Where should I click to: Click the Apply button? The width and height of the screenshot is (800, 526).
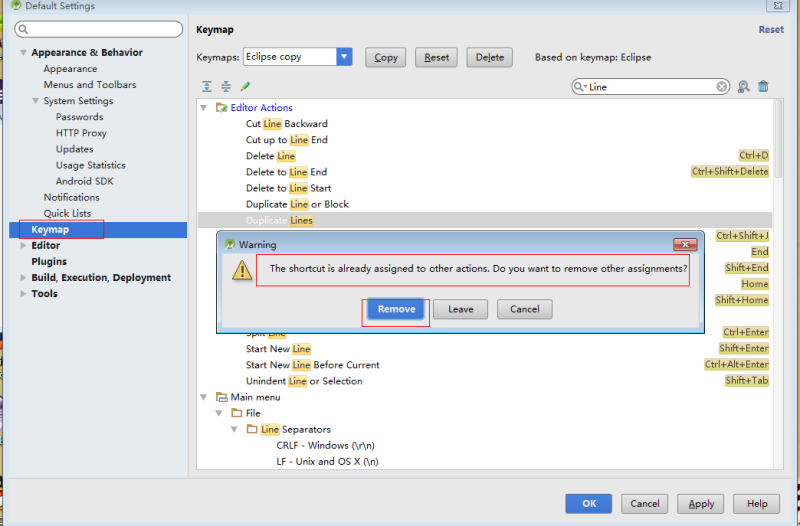click(x=701, y=504)
